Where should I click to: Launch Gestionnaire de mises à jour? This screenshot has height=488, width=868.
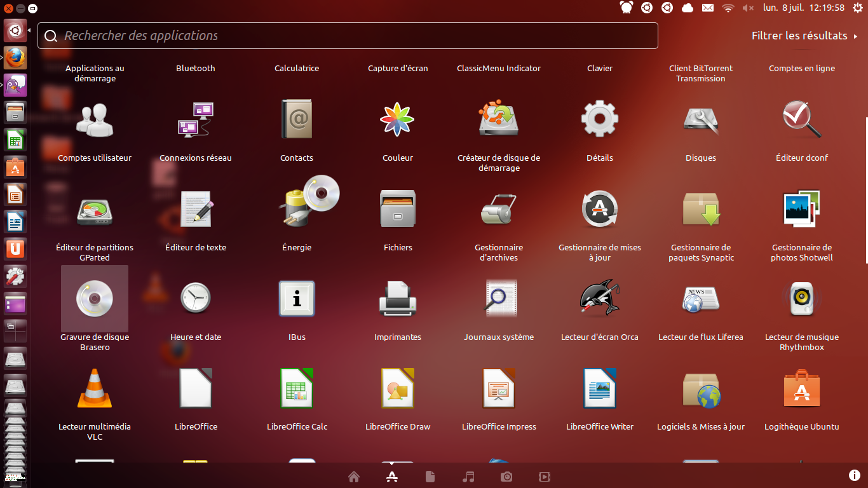(x=600, y=209)
